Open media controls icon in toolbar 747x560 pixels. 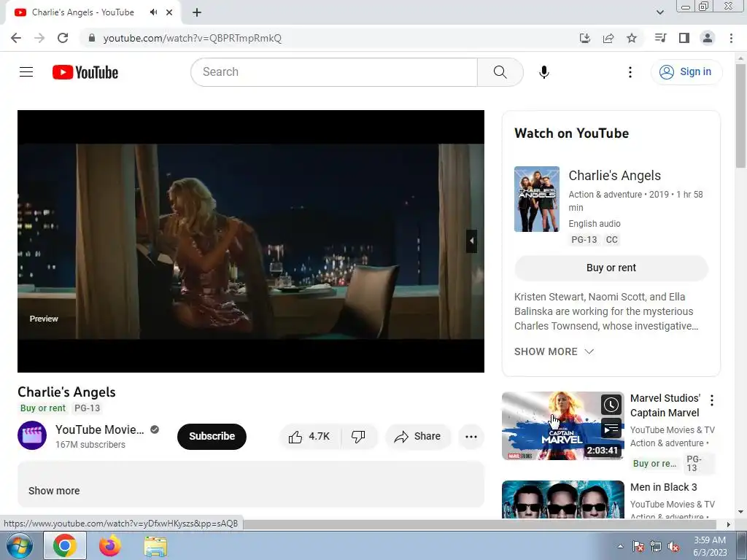[660, 38]
